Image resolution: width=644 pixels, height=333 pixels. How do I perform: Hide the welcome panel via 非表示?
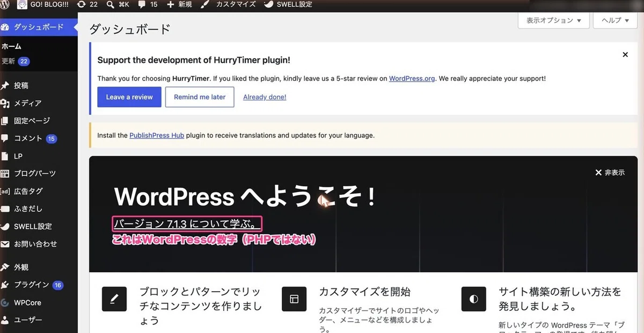point(610,172)
